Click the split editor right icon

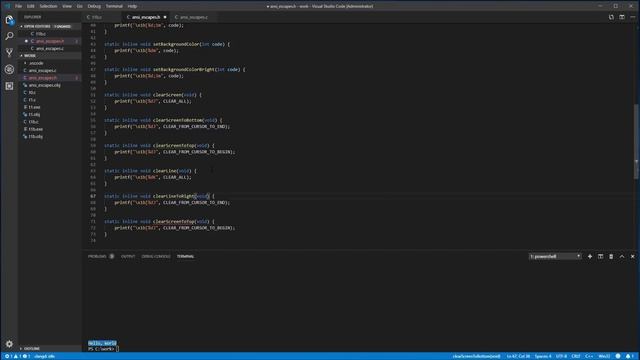(x=622, y=17)
